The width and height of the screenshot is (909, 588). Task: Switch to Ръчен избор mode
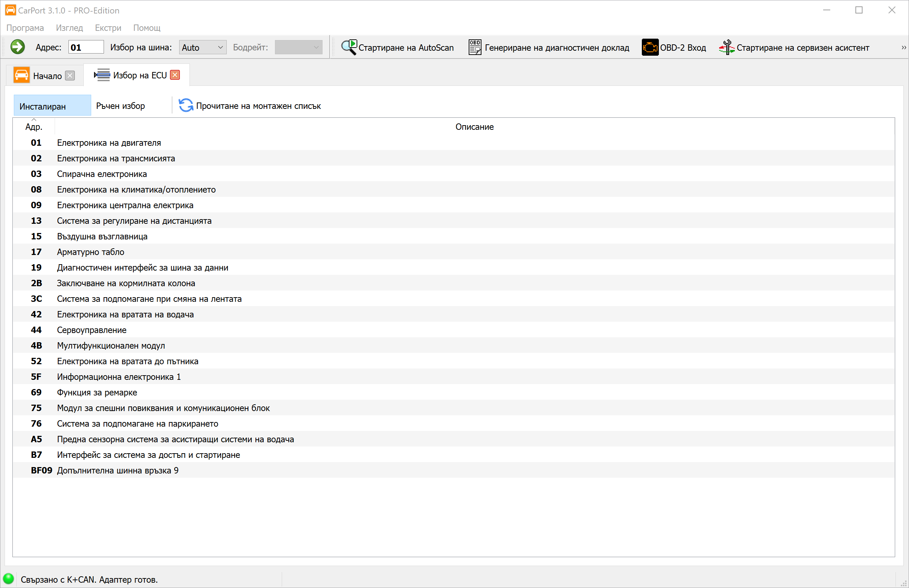(121, 106)
